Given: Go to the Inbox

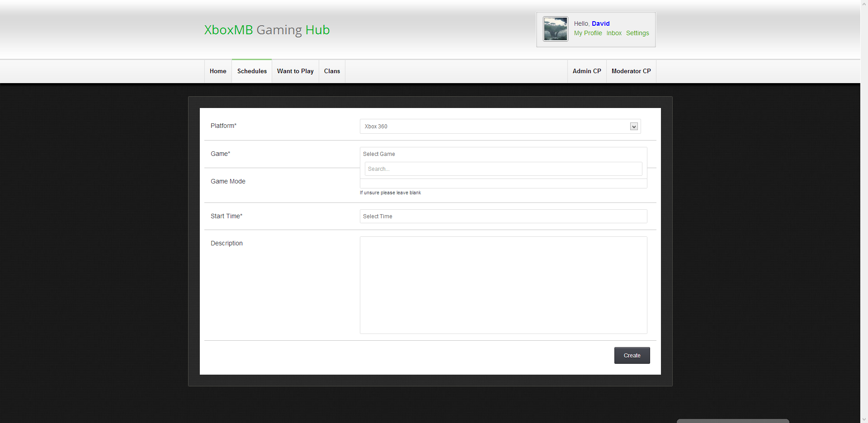Looking at the screenshot, I should [x=614, y=33].
